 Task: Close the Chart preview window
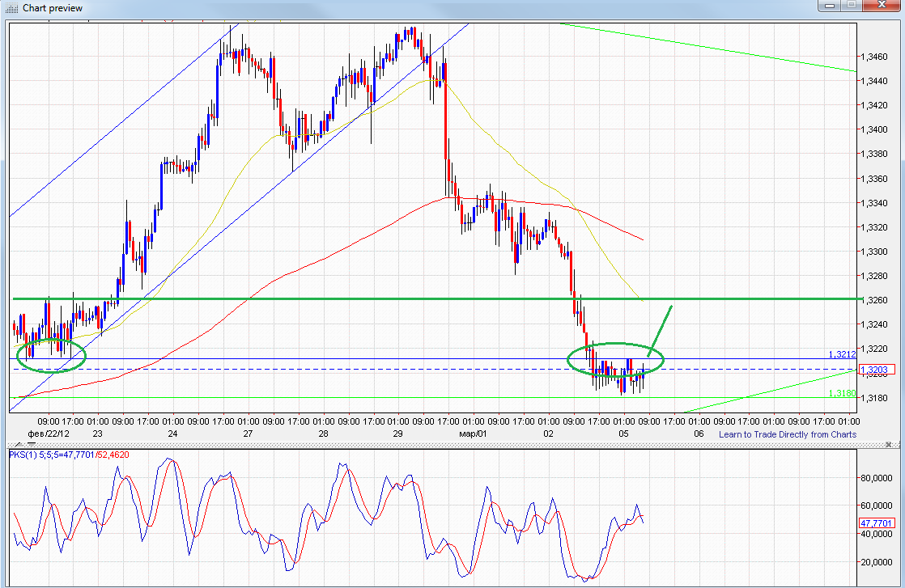coord(880,6)
